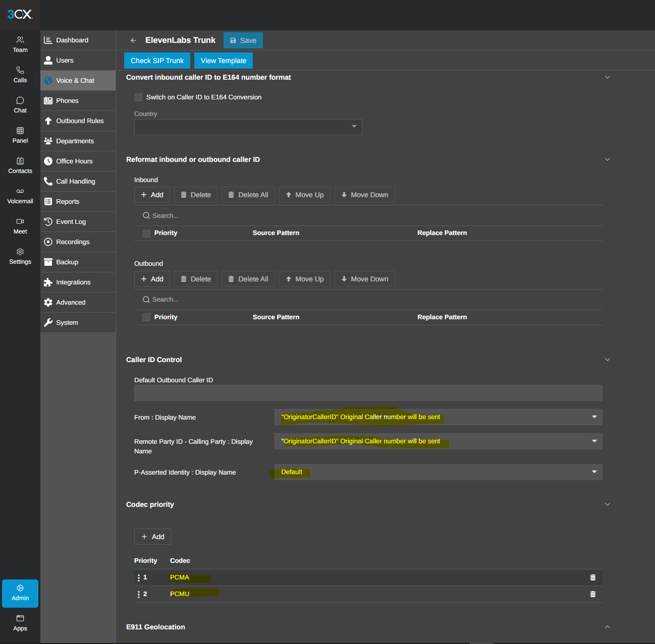655x644 pixels.
Task: Collapse the Convert inbound caller ID section
Action: coord(608,77)
